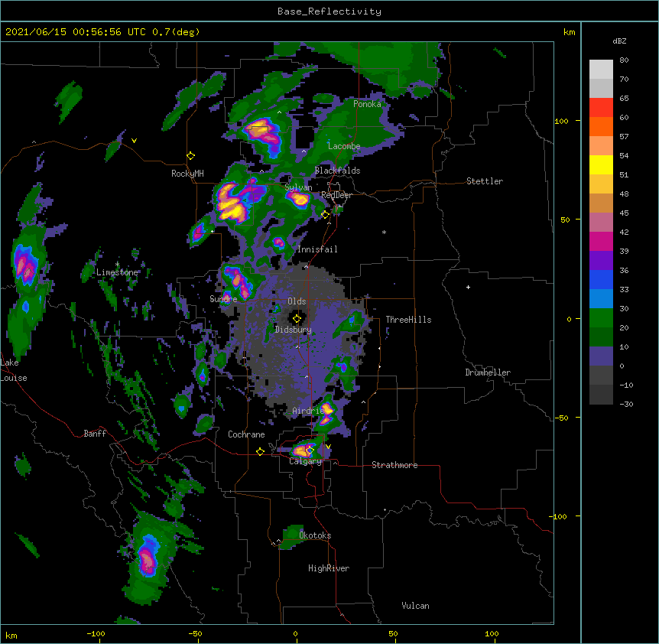Pick the light gray 70-80 dBZ swatch
659x644 pixels.
pos(601,70)
